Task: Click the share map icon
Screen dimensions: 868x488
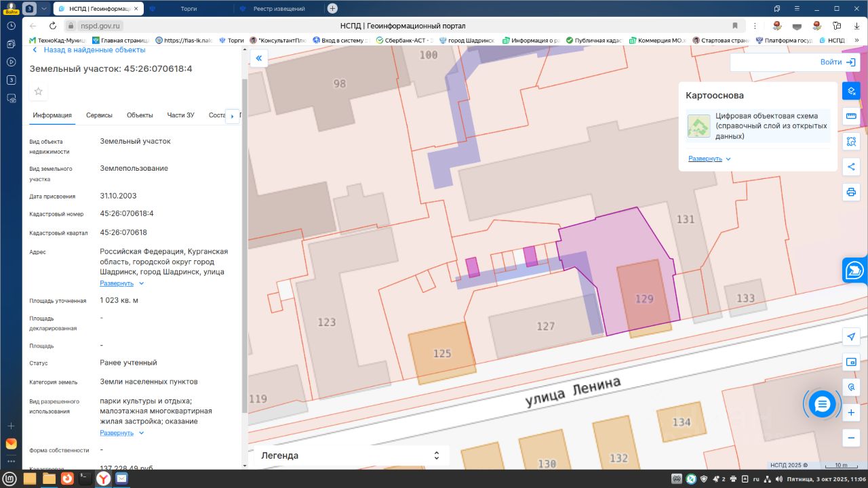Action: pos(851,167)
